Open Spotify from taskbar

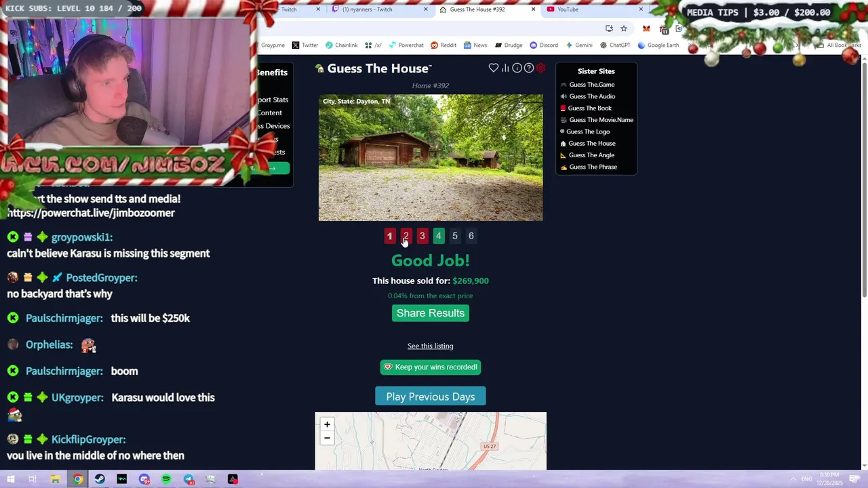coord(166,479)
